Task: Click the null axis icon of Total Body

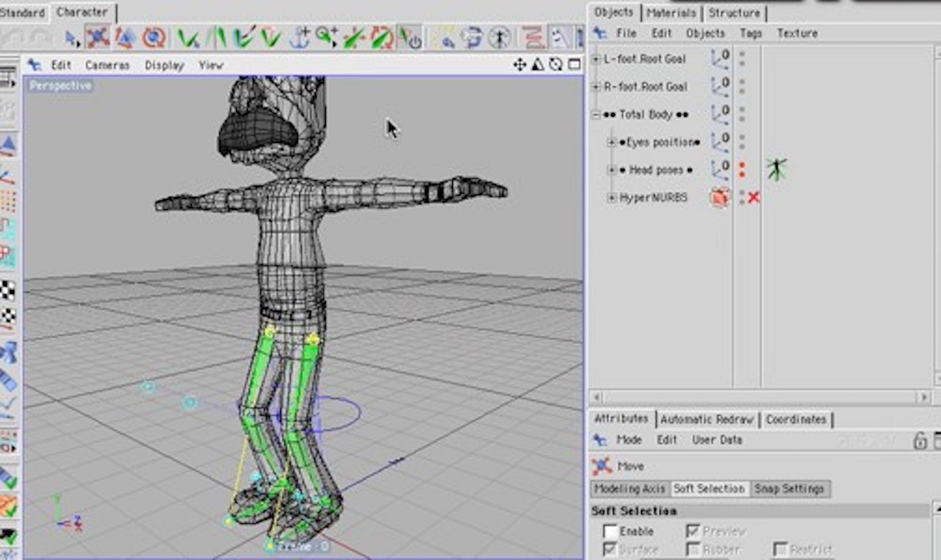Action: (x=720, y=114)
